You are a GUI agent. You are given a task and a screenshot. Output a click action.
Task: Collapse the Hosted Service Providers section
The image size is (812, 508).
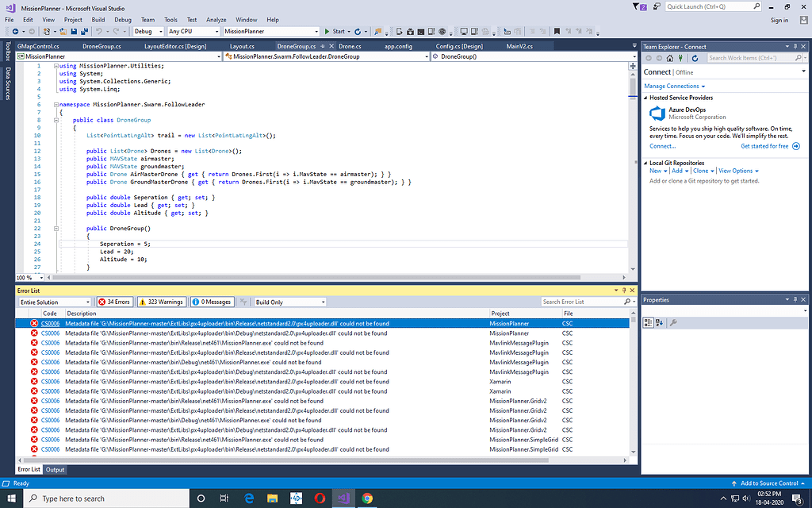pyautogui.click(x=645, y=98)
